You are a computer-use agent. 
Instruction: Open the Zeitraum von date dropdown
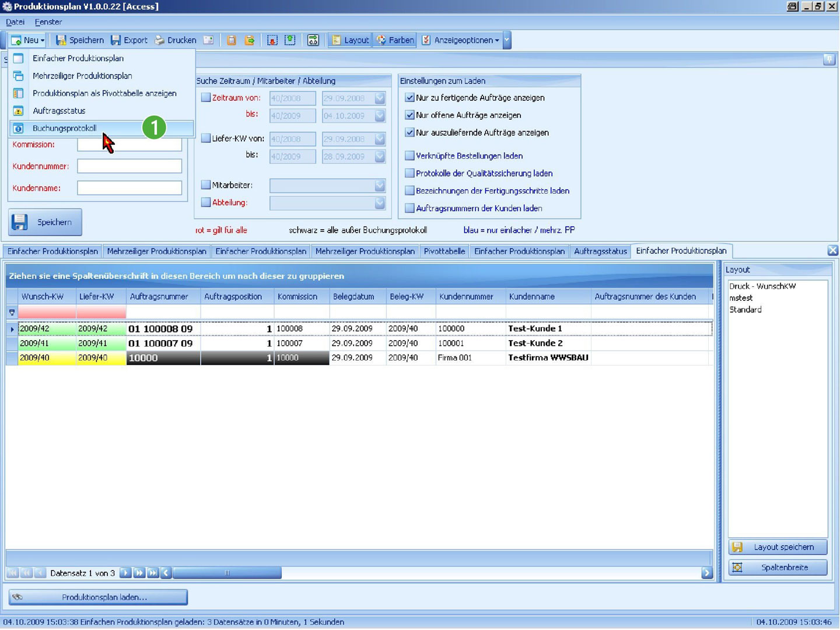[380, 98]
